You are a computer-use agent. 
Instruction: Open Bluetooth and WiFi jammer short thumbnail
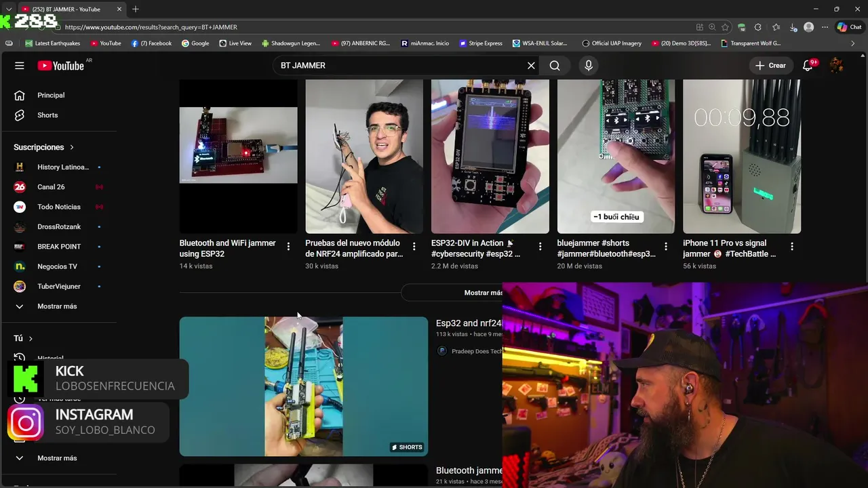(238, 157)
